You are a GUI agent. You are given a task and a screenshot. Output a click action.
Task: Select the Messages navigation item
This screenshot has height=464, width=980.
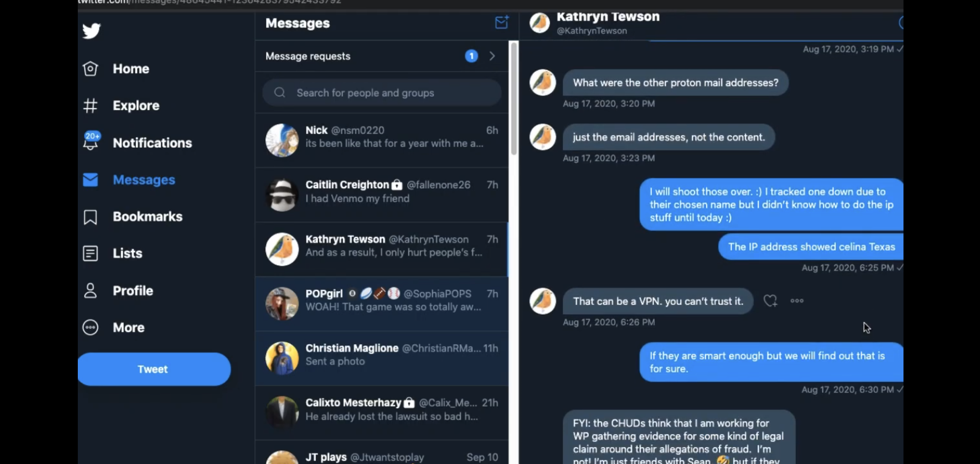point(129,180)
